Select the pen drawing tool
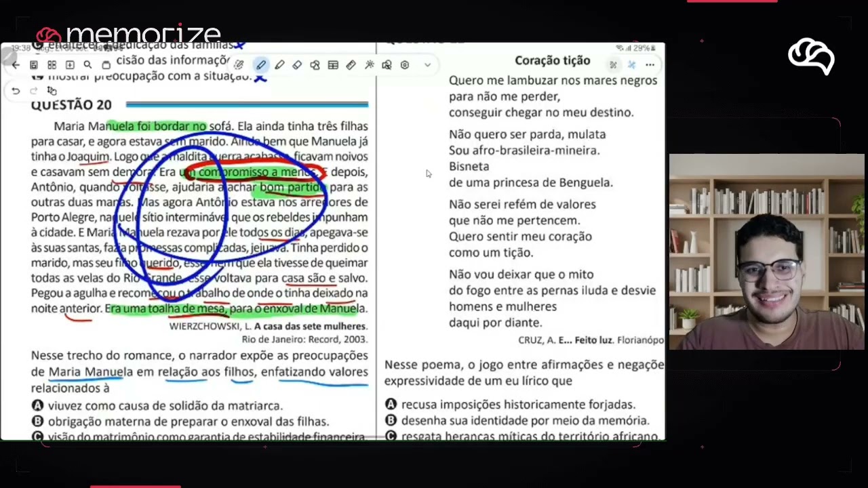Screen dimensions: 868x488 click(261, 65)
